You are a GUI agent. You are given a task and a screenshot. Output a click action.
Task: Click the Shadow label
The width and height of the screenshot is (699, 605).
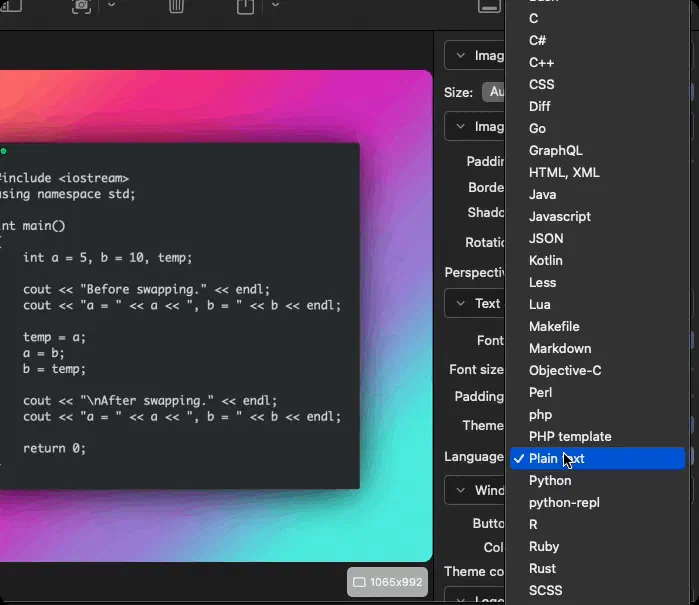tap(486, 212)
